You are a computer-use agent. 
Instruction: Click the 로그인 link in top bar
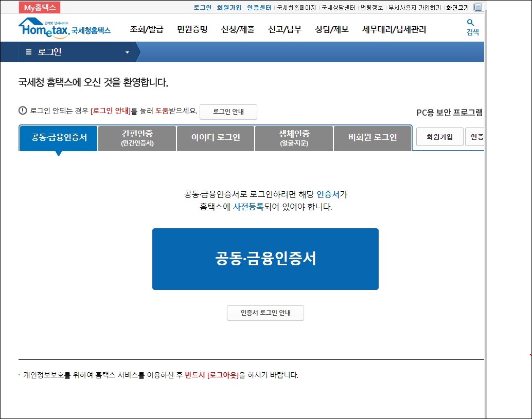pos(203,8)
